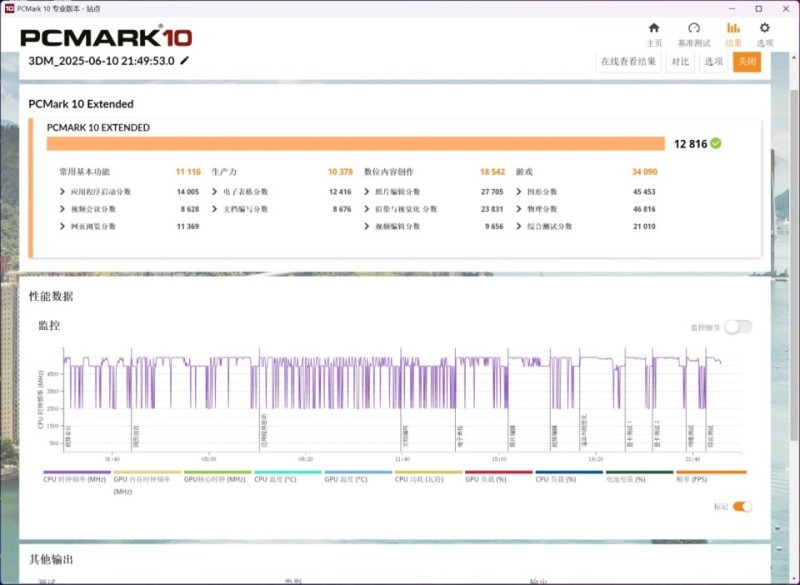This screenshot has height=585, width=800.
Task: Expand the 应用程序启动分数 row
Action: point(63,191)
